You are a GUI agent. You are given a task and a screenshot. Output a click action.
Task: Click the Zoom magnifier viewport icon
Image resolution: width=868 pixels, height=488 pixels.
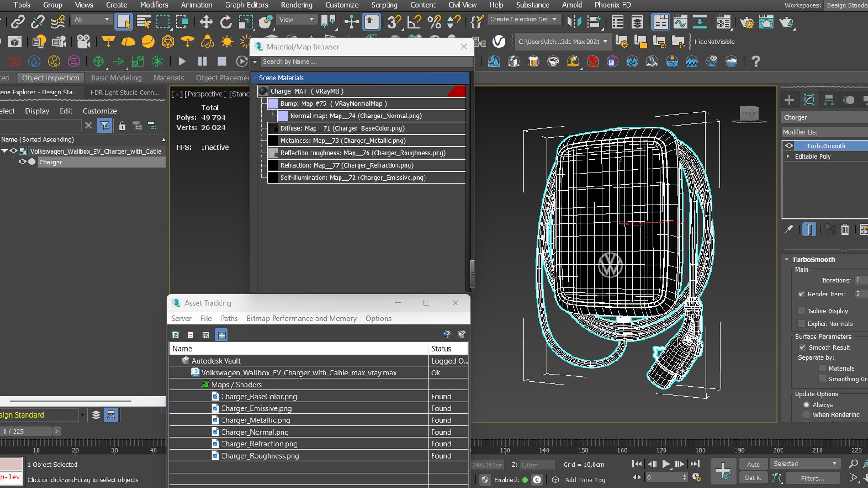click(x=853, y=464)
